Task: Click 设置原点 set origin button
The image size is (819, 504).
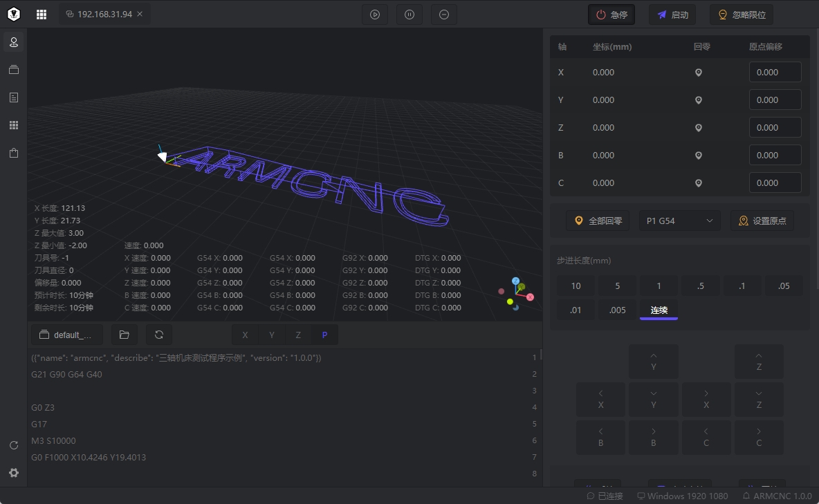Action: point(762,221)
